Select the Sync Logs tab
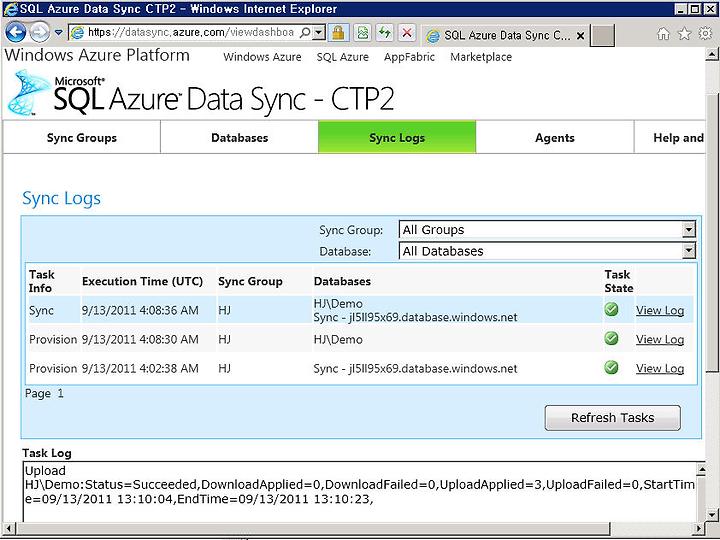Viewport: 720px width, 540px height. [x=397, y=137]
